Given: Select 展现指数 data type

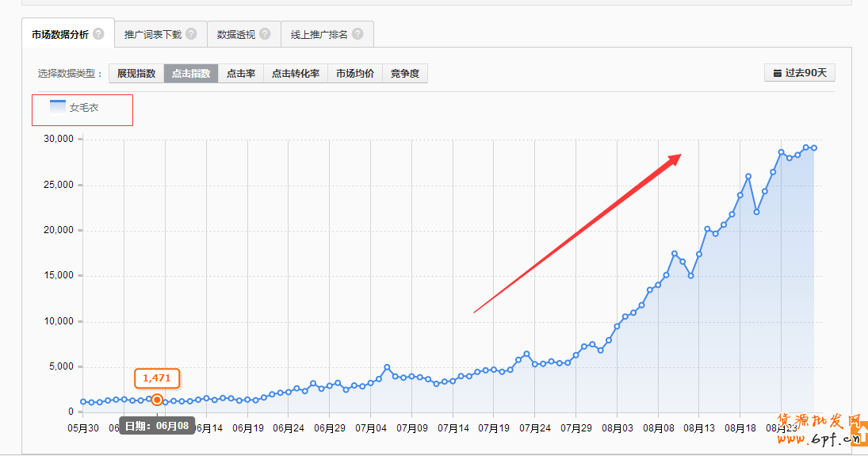Looking at the screenshot, I should click(x=136, y=74).
